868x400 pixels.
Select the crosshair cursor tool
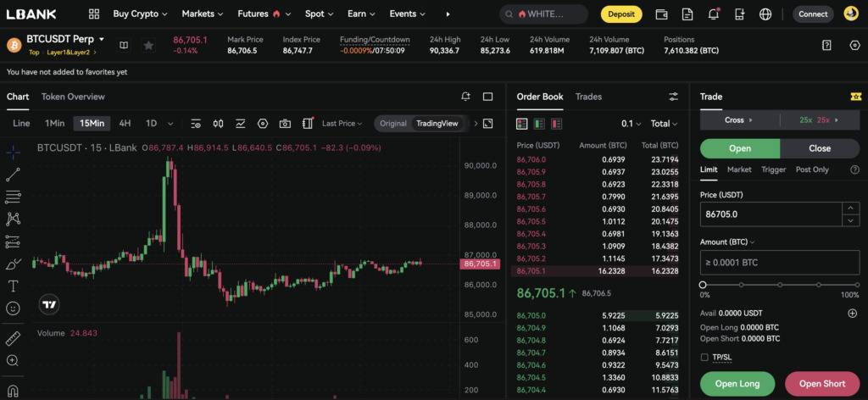tap(14, 152)
